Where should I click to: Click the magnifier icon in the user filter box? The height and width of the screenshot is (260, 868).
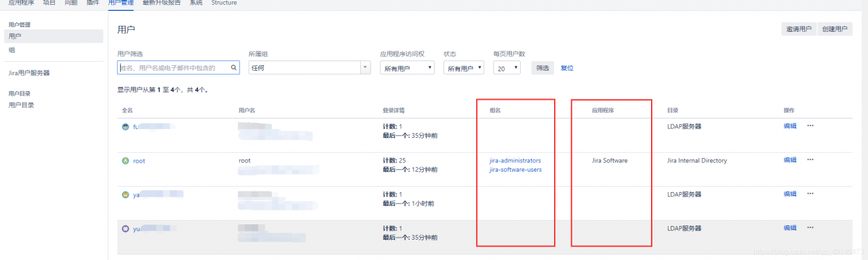pyautogui.click(x=234, y=68)
